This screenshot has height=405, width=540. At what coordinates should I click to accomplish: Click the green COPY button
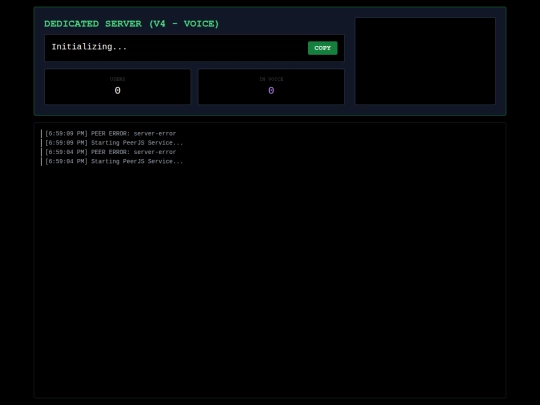click(322, 48)
